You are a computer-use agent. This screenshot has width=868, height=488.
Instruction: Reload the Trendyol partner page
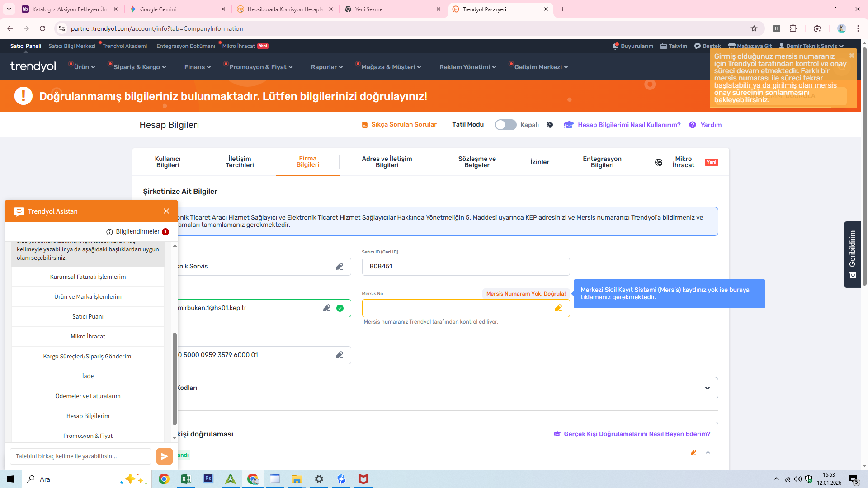click(42, 28)
